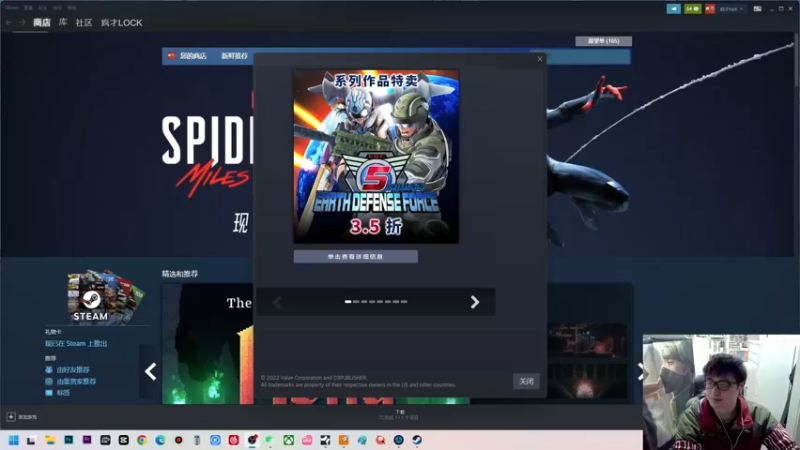Open the 由鉴赏家推荐 link
Viewport: 800px width, 450px height.
tap(77, 381)
